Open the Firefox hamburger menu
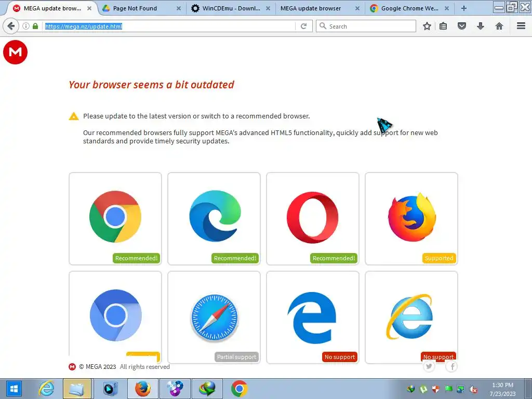532x399 pixels. click(521, 26)
